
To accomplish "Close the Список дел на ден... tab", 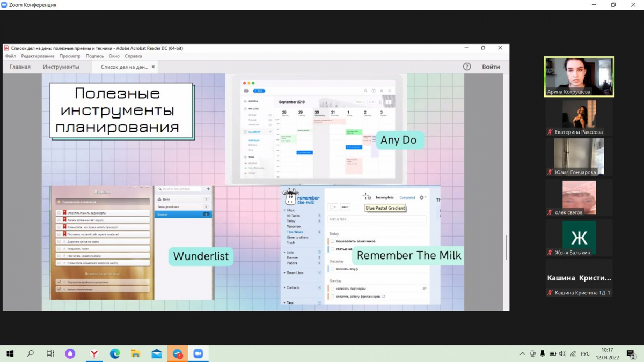I will click(x=153, y=67).
